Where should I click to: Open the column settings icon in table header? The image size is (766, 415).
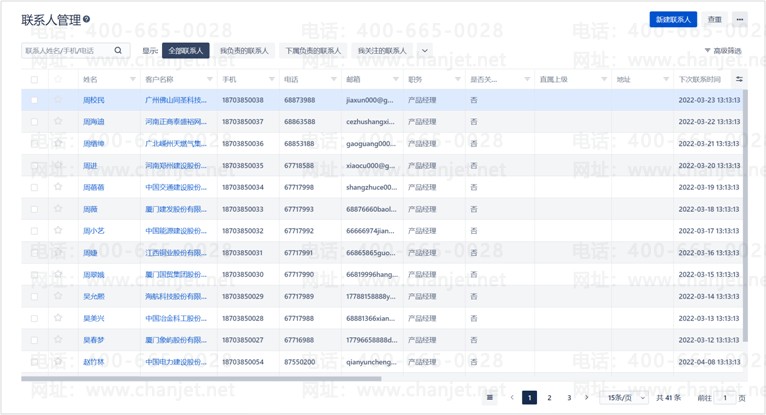click(x=739, y=79)
